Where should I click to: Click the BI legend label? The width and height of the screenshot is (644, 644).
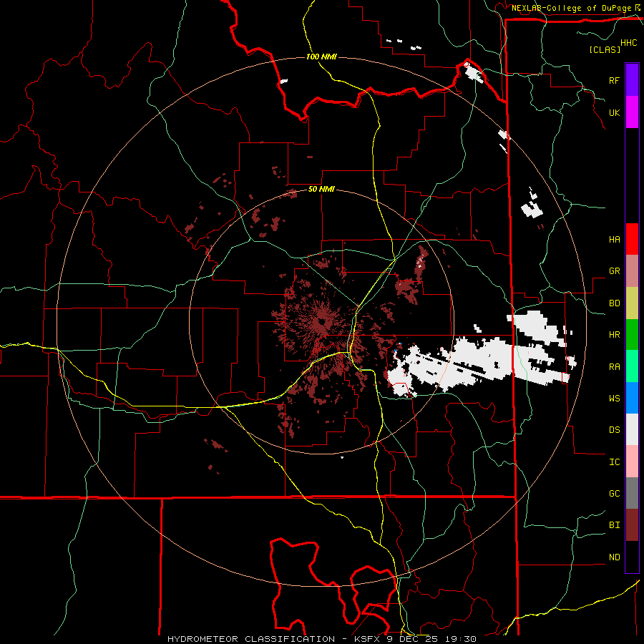tap(614, 525)
